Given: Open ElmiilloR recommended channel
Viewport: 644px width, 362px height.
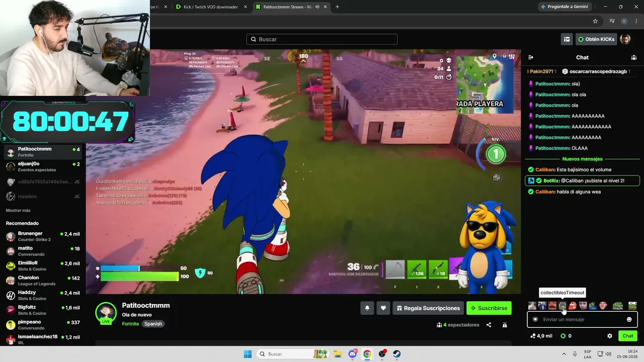Looking at the screenshot, I should (x=43, y=265).
